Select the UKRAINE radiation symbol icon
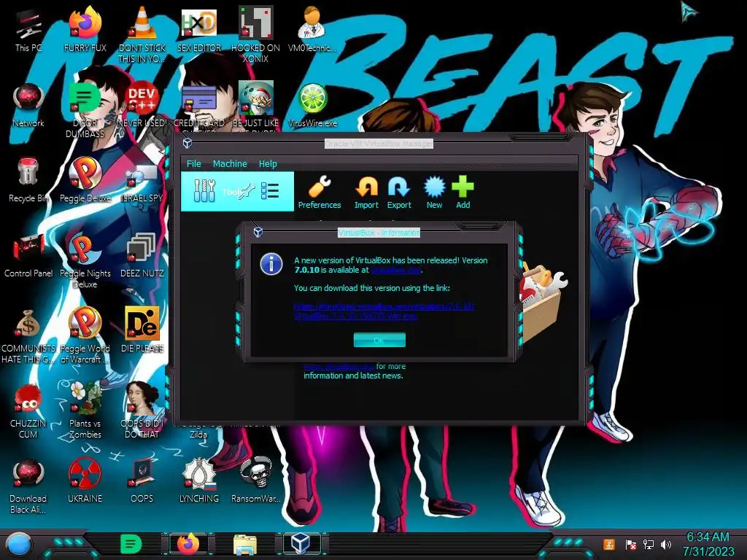Viewport: 747px width, 560px height. [85, 481]
